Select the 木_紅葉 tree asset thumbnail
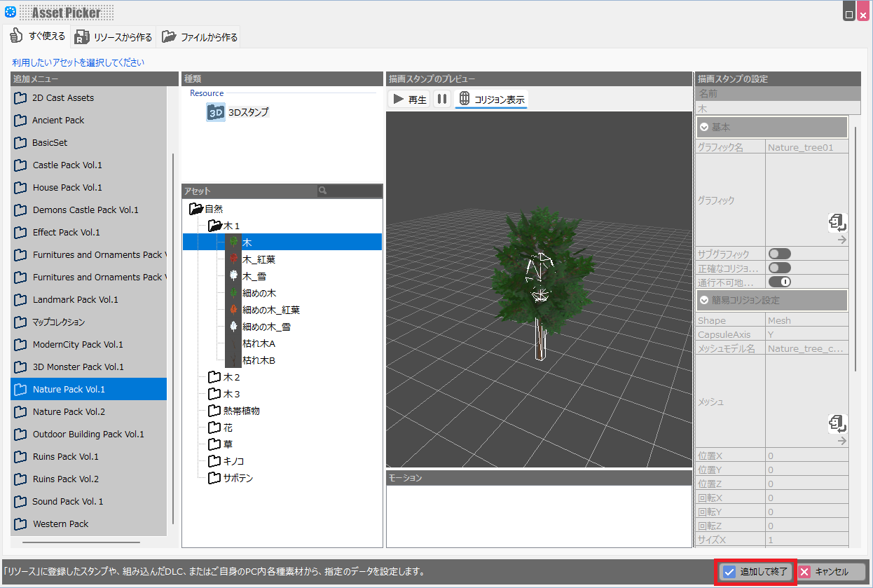Screen dimensions: 873x588 (233, 259)
